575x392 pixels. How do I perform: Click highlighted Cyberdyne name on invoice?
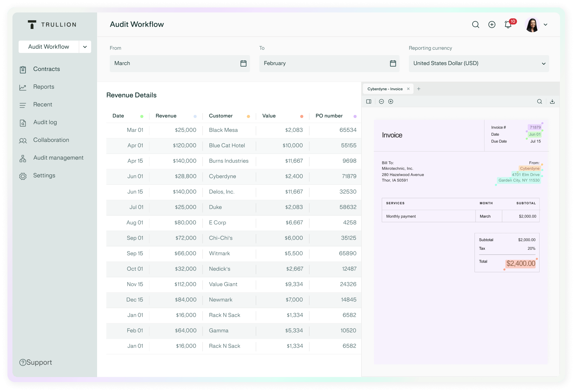pyautogui.click(x=530, y=168)
